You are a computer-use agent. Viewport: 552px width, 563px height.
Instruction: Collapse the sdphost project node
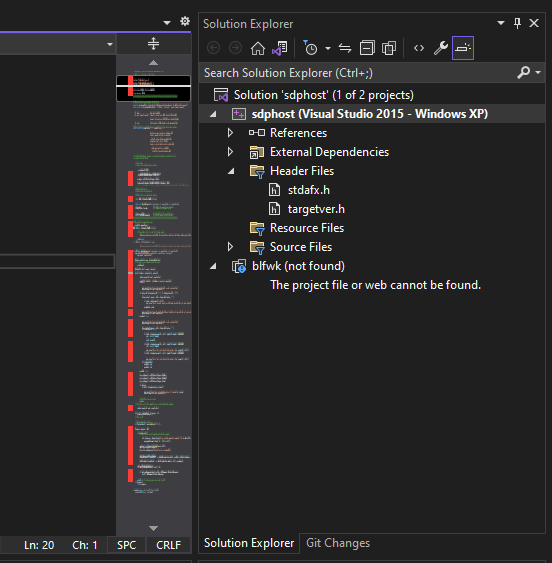pos(213,114)
